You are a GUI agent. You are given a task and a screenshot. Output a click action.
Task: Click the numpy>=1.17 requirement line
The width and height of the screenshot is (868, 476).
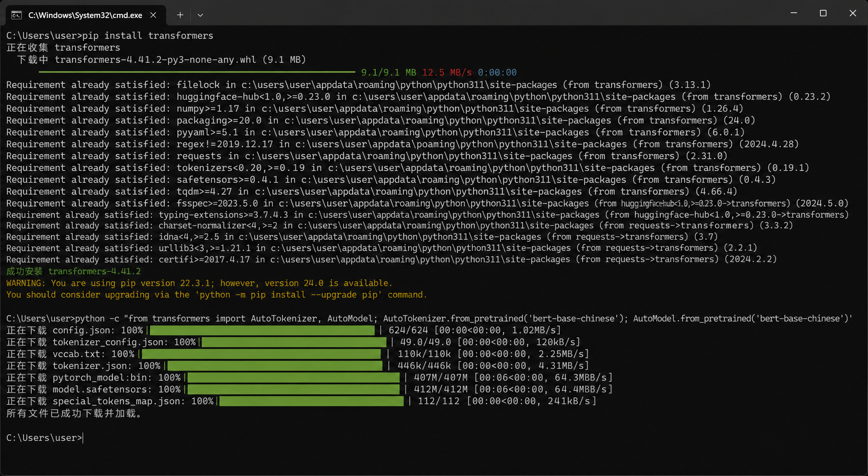(375, 108)
